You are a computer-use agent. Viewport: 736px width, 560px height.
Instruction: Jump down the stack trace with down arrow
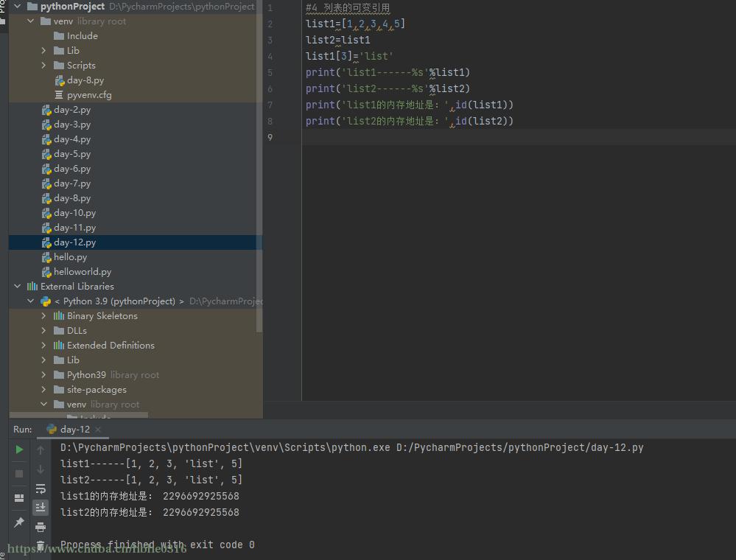click(x=41, y=469)
